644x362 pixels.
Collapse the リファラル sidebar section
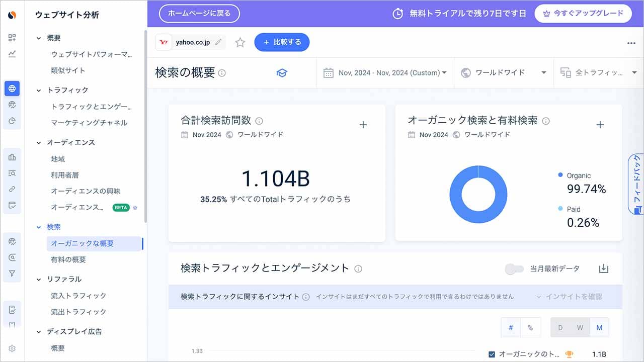pyautogui.click(x=39, y=280)
